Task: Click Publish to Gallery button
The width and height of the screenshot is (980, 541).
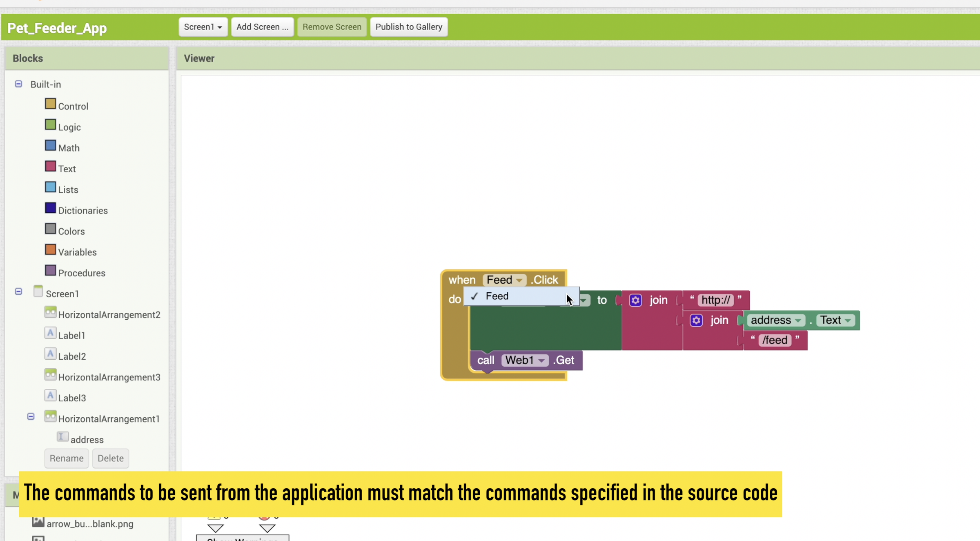Action: click(x=408, y=27)
